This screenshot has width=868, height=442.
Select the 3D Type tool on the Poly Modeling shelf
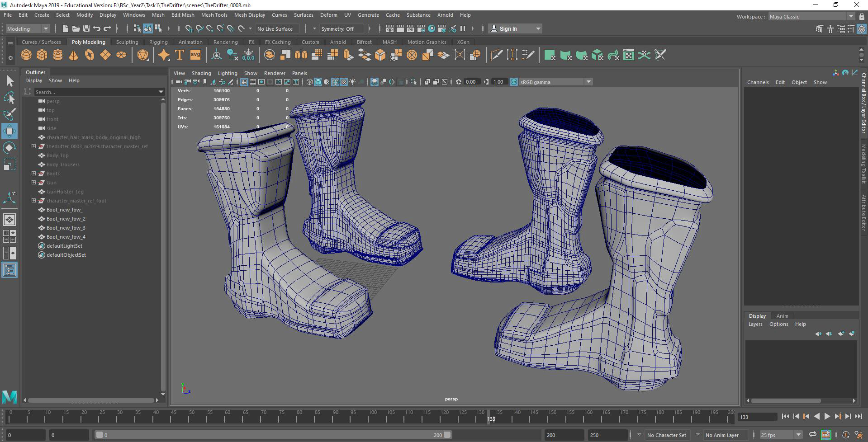tap(179, 54)
